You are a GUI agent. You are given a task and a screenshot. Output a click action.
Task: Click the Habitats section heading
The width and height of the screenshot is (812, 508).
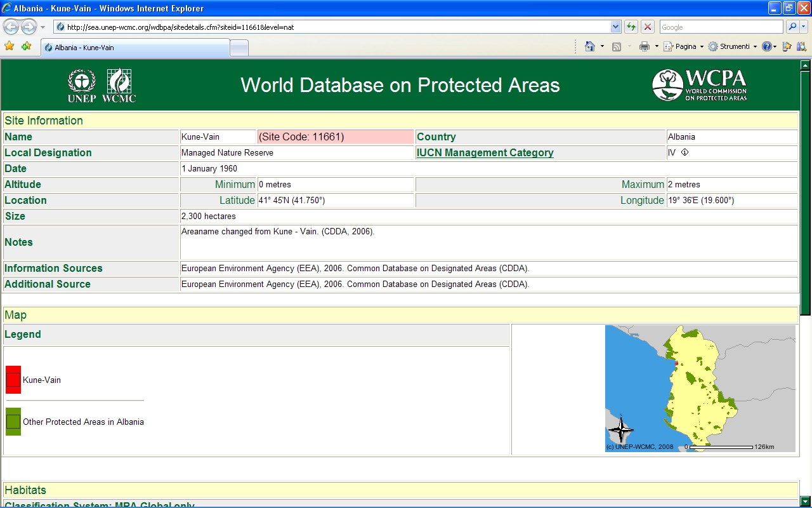pos(25,490)
